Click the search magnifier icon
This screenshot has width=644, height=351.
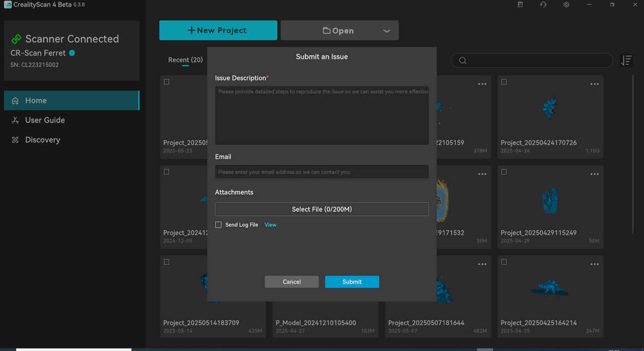462,60
